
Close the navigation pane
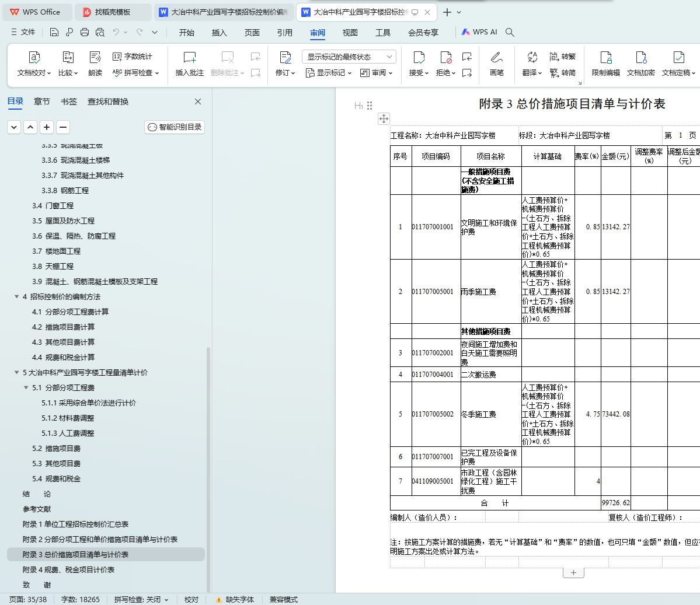pos(198,102)
